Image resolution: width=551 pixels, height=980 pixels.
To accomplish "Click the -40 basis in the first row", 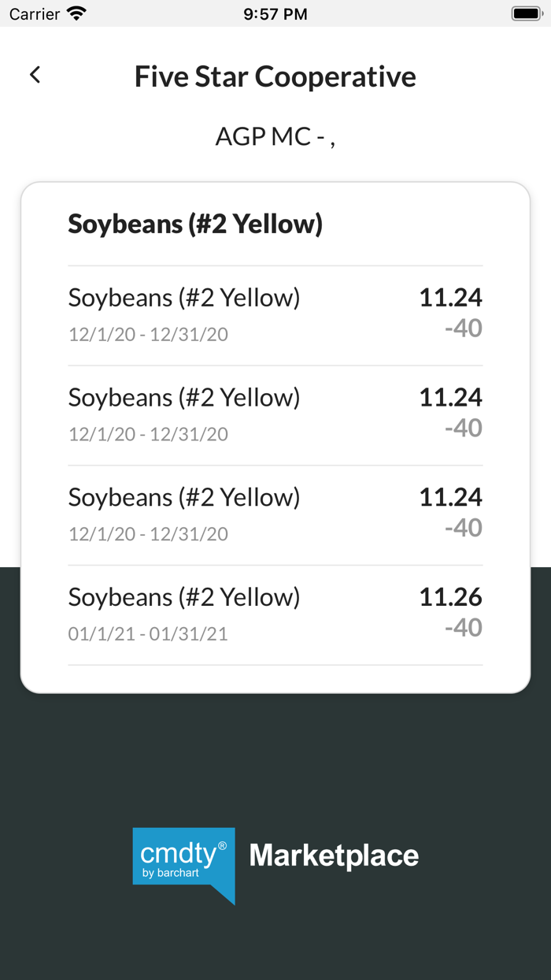I will tap(463, 328).
